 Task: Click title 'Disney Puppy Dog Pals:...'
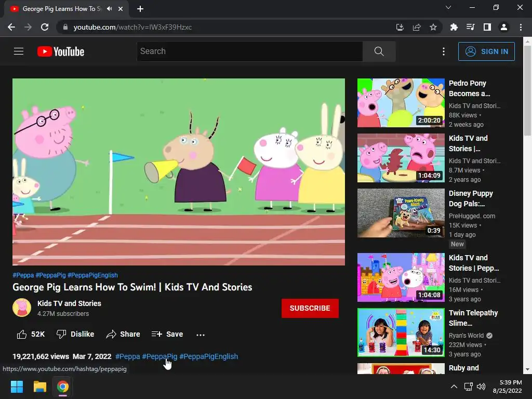click(471, 198)
